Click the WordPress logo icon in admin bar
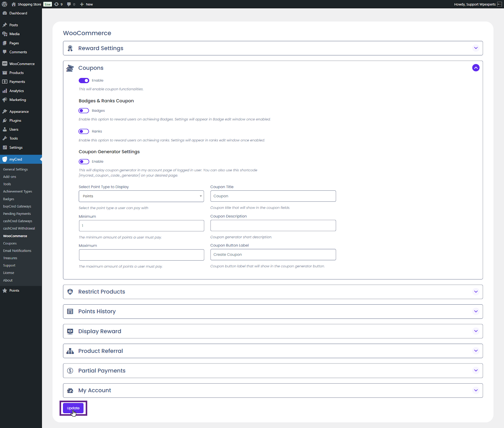The image size is (504, 428). tap(4, 4)
